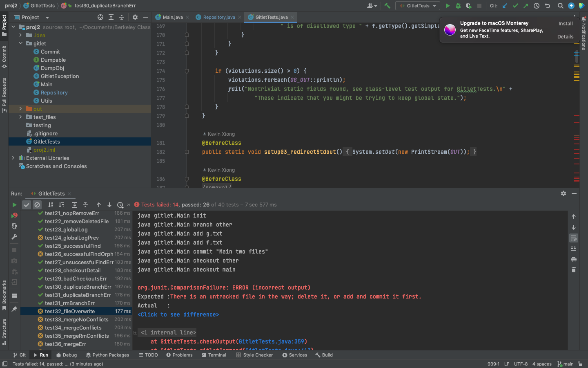Run with Coverage from top toolbar
This screenshot has width=588, height=368.
(468, 6)
